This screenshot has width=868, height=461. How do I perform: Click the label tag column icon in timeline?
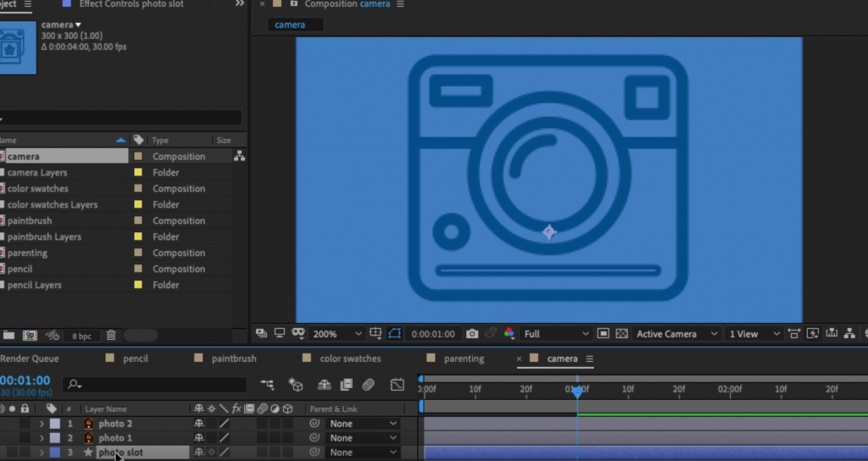52,409
